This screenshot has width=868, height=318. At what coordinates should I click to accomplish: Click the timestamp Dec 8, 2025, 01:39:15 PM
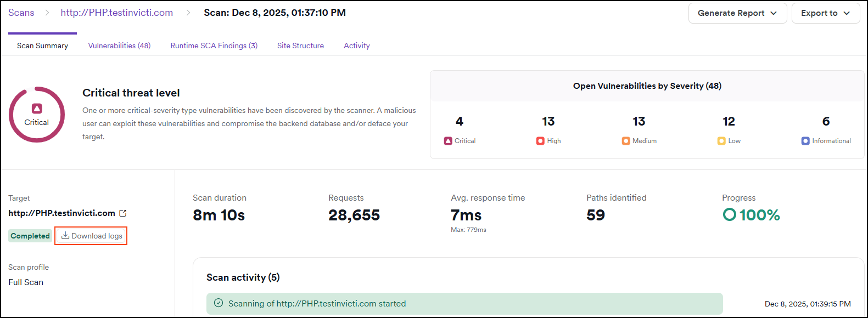pos(808,304)
